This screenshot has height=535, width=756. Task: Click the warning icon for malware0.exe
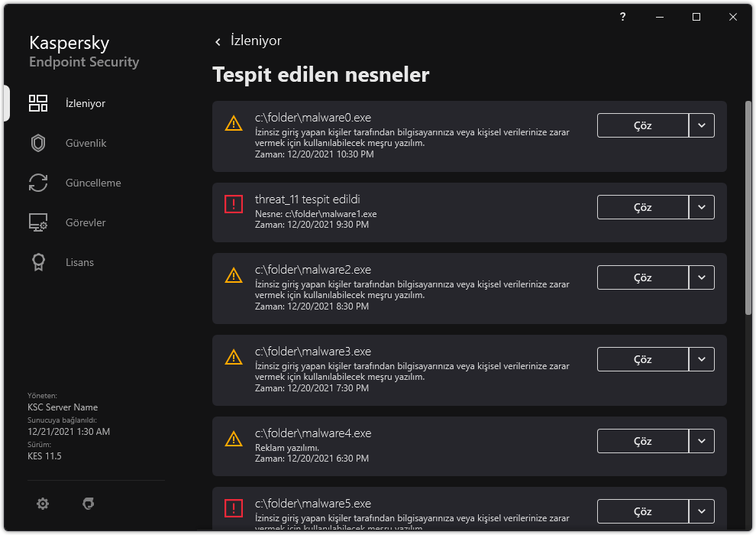234,123
